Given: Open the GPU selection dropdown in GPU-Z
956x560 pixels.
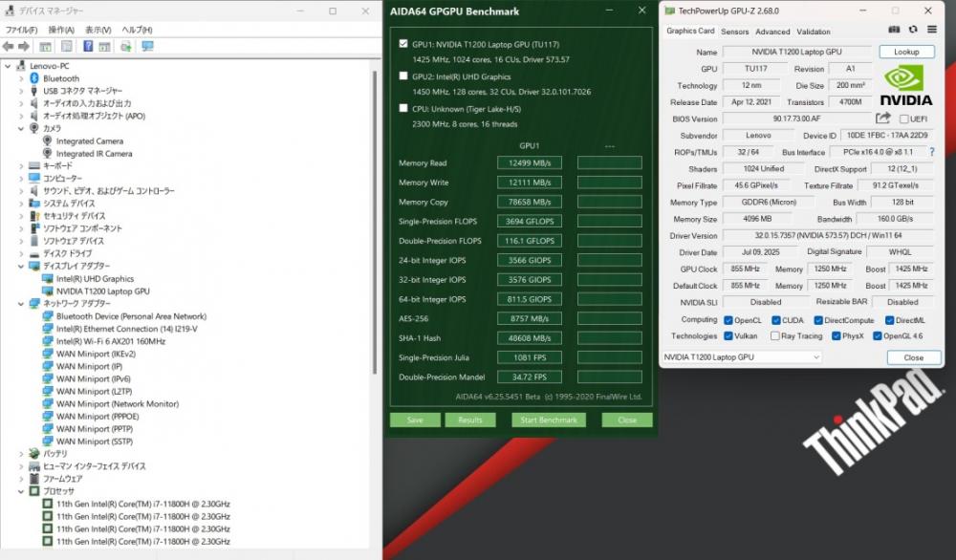Looking at the screenshot, I should click(x=741, y=357).
